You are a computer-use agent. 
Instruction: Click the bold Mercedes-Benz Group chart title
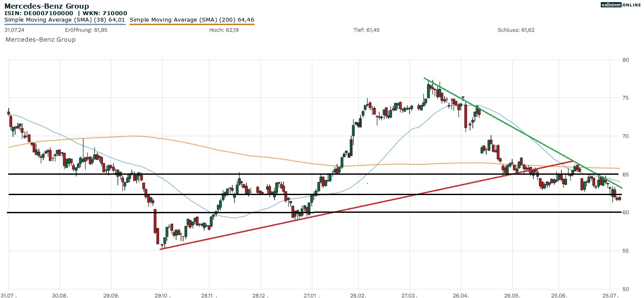coord(47,6)
